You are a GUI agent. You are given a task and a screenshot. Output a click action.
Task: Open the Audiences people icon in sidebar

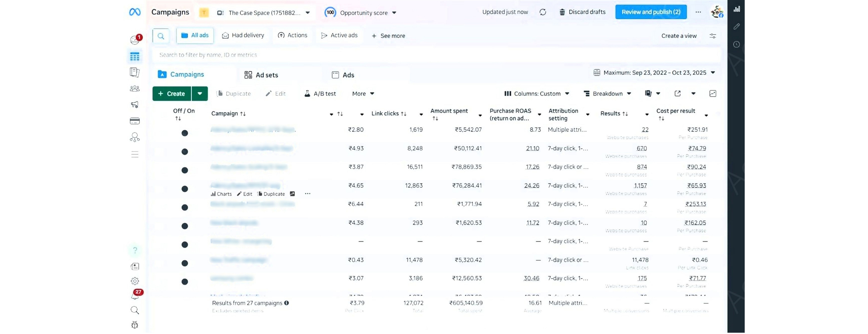[135, 89]
